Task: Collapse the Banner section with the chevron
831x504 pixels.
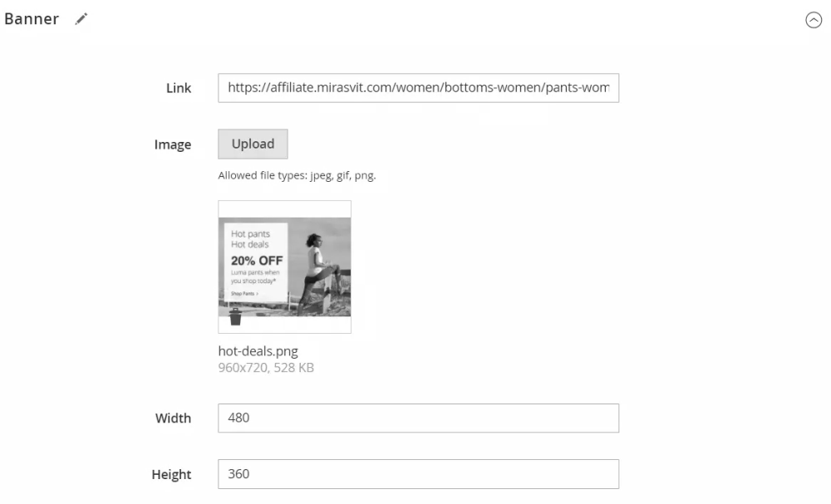Action: coord(814,21)
